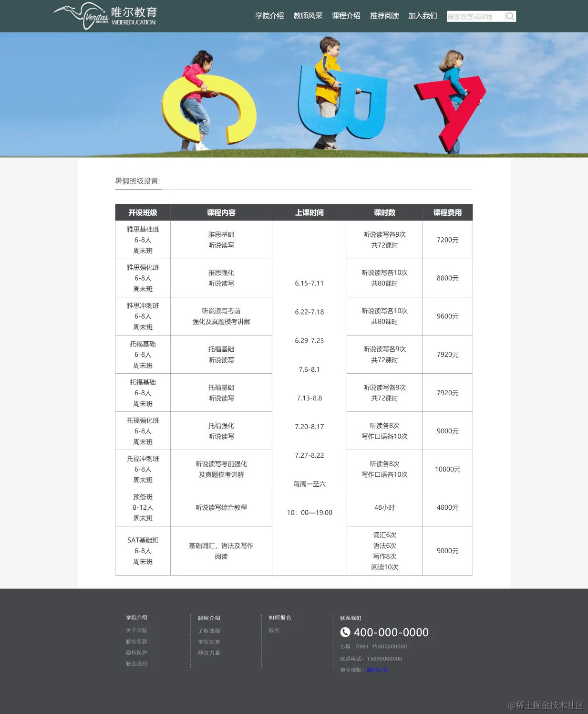The image size is (588, 714).
Task: Open the 服务条款 footer link
Action: pyautogui.click(x=136, y=641)
